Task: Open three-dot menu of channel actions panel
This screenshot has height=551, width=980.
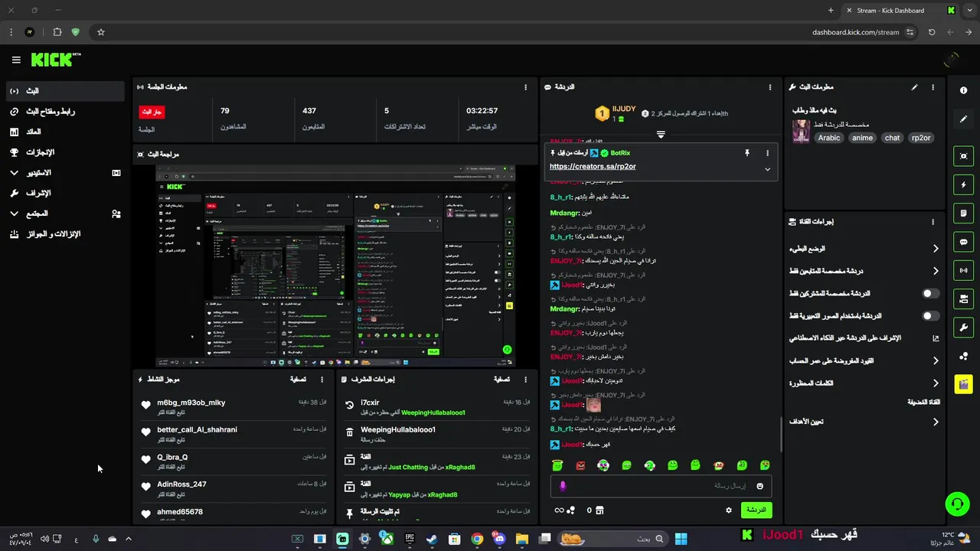Action: [x=933, y=222]
